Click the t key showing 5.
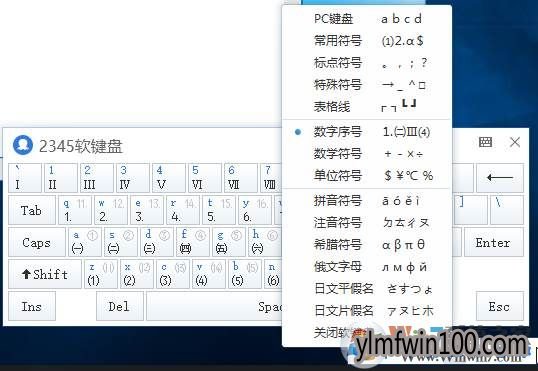The height and width of the screenshot is (371, 538). coord(219,210)
